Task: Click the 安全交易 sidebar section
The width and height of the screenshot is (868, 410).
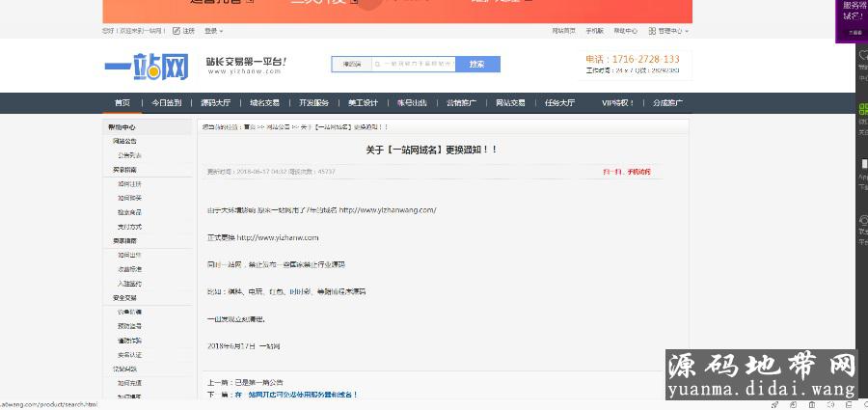Action: click(124, 298)
